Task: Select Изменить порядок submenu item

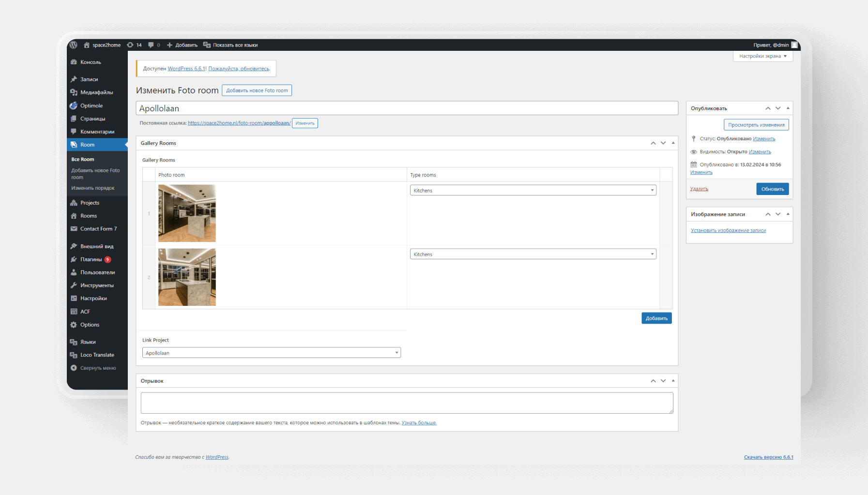Action: (x=93, y=188)
